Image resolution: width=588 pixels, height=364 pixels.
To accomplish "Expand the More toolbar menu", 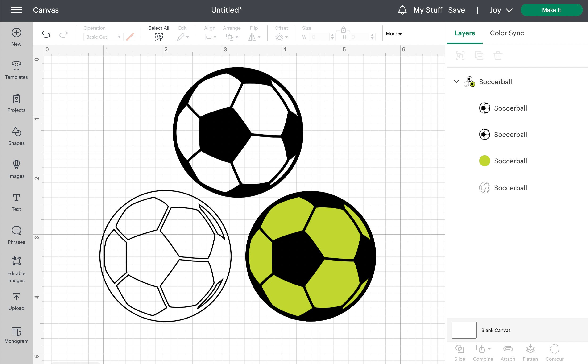I will pyautogui.click(x=393, y=34).
